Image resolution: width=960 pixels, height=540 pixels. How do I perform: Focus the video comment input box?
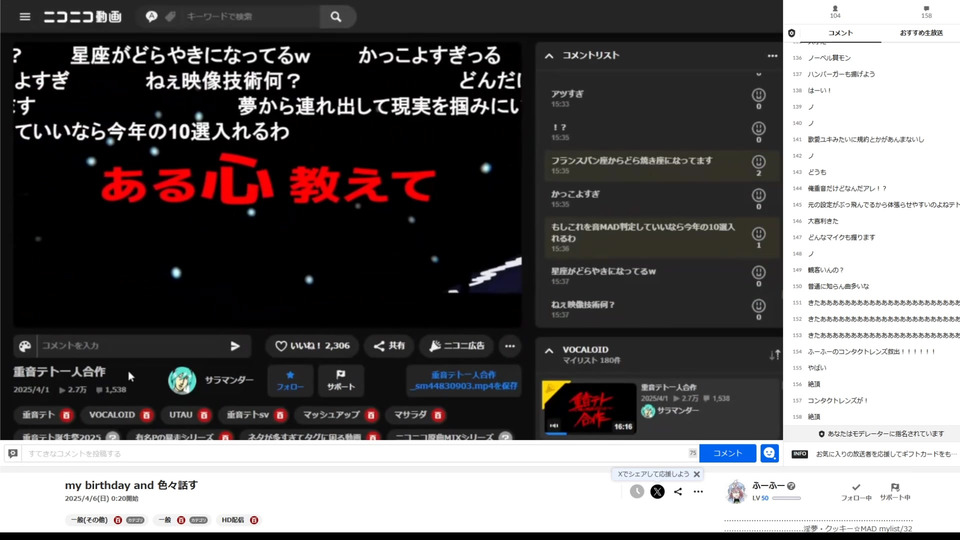(x=132, y=346)
